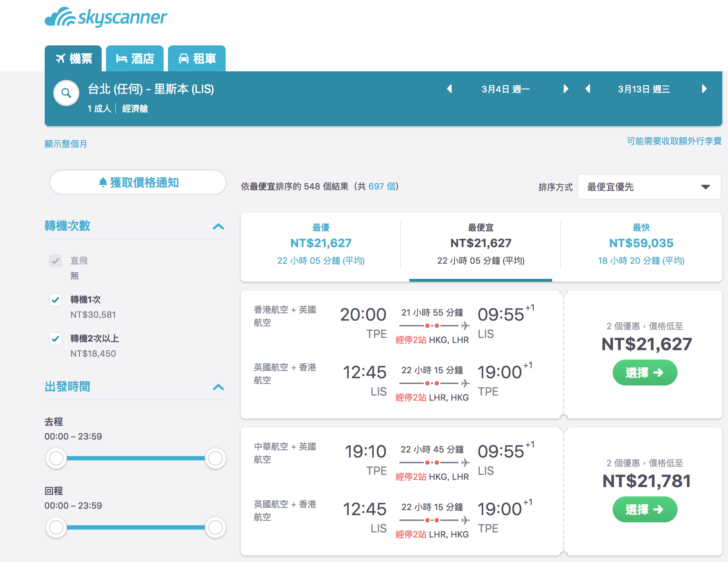Click the Skyscanner logo
The width and height of the screenshot is (728, 562).
point(106,17)
